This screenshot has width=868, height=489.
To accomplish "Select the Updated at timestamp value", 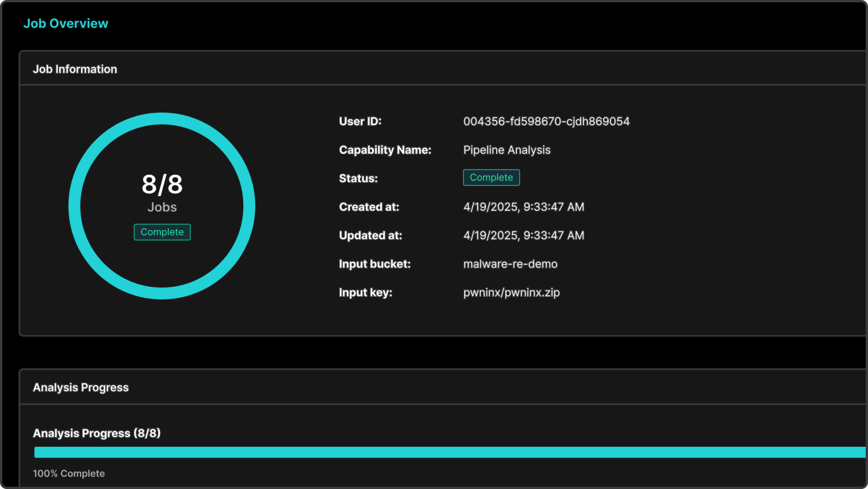I will [x=524, y=235].
